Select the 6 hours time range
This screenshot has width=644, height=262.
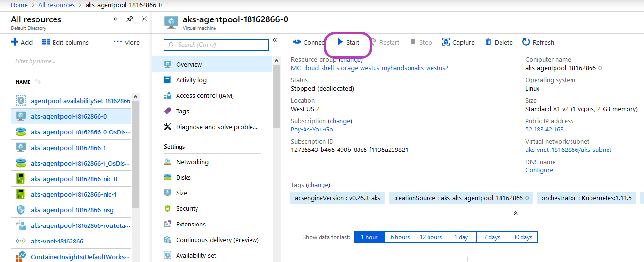400,237
